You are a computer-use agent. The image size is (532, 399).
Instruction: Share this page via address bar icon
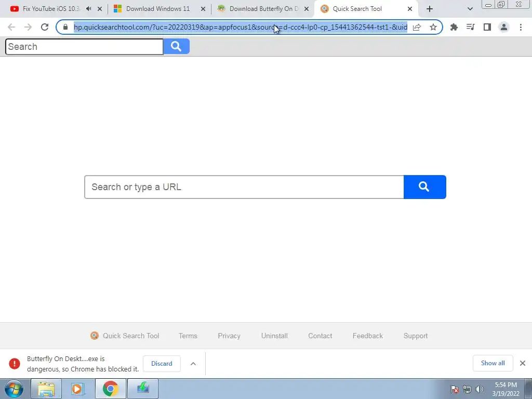417,27
